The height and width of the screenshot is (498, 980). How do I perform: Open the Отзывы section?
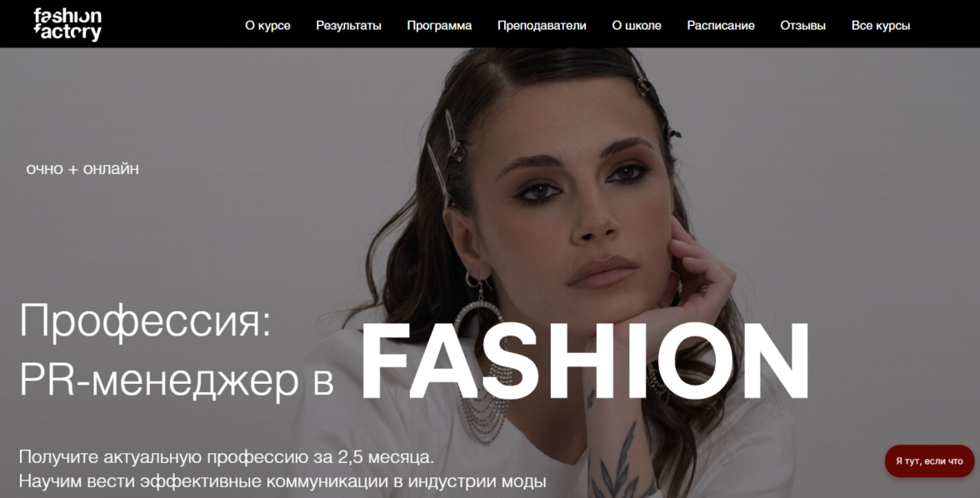(x=802, y=26)
